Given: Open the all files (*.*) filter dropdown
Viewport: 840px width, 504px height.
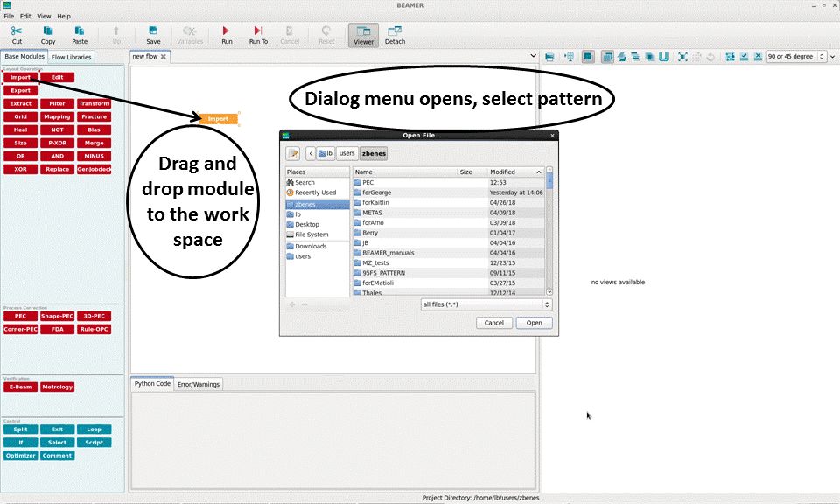Looking at the screenshot, I should click(x=486, y=304).
